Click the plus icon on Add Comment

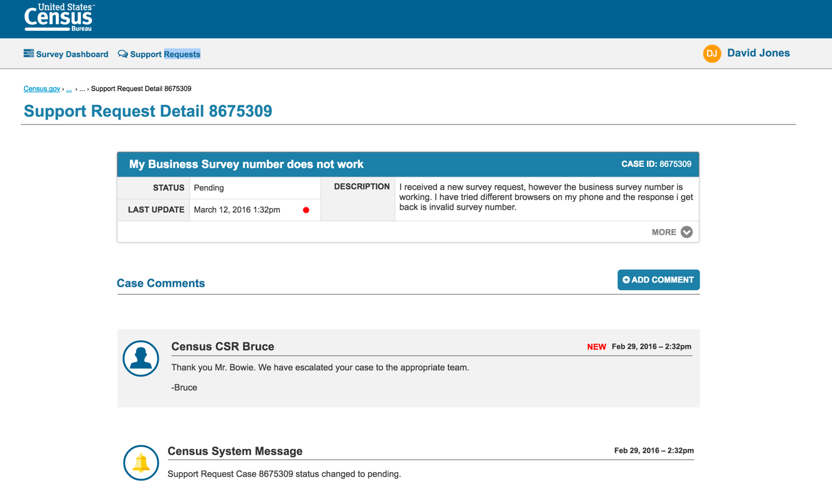point(626,280)
